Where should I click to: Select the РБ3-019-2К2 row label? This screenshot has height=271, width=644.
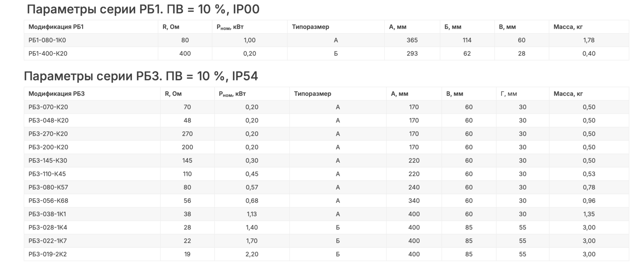click(x=48, y=255)
